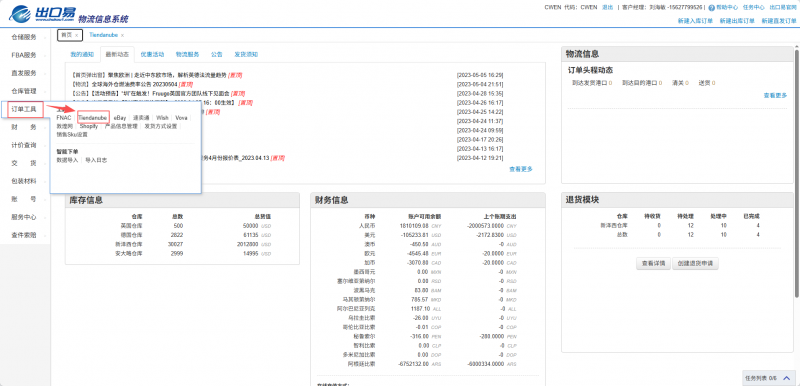800x386 pixels.
Task: Select eBay in the order tools flyout
Action: (120, 118)
